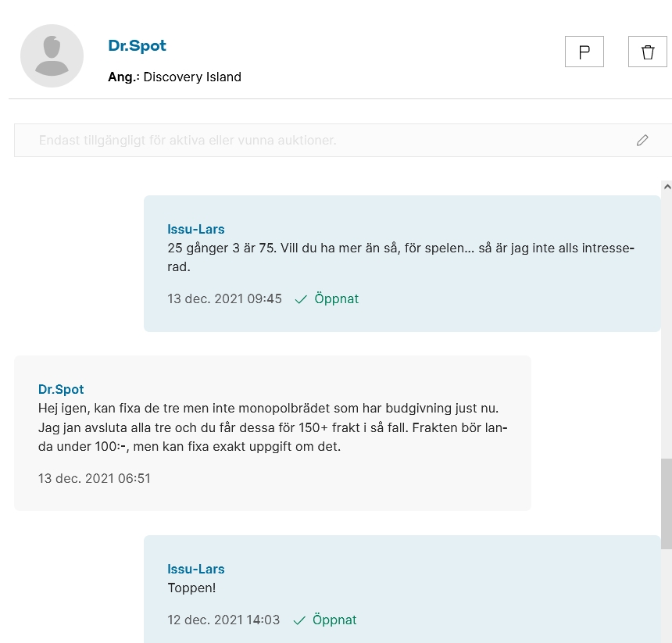
Task: Click the 25 gånger 3 är 75 message
Action: click(x=401, y=257)
